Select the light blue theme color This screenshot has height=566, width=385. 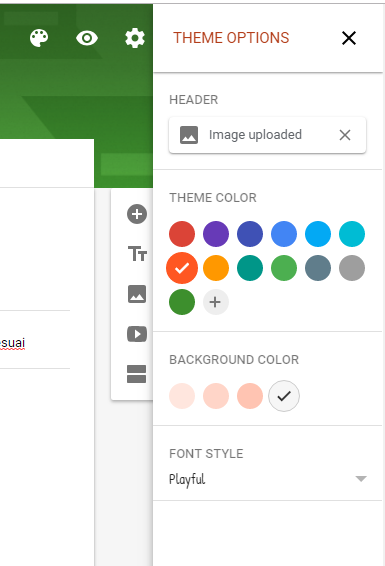(318, 234)
